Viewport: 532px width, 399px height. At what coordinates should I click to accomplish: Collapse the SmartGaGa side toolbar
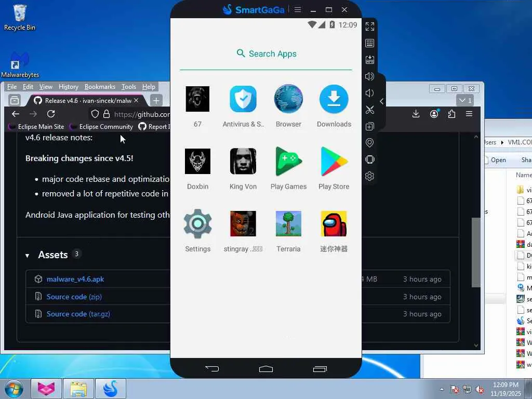[382, 101]
